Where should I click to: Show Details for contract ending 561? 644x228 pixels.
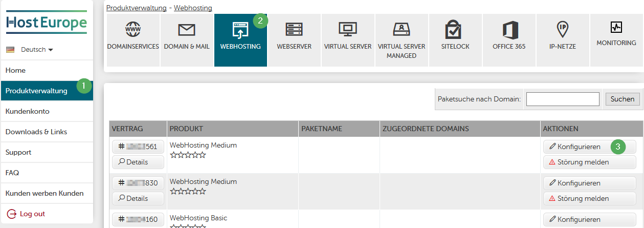pos(138,162)
